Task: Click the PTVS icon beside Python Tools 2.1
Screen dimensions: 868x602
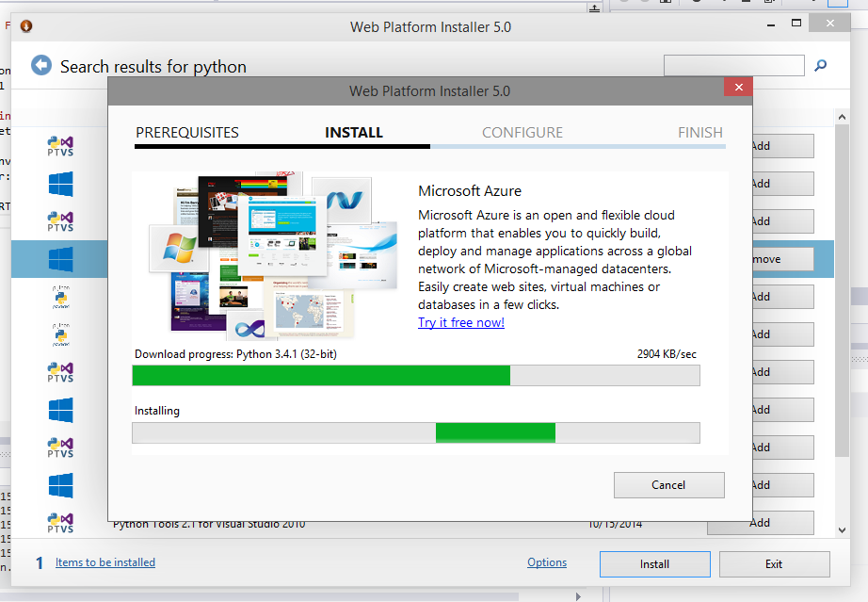Action: (x=60, y=522)
